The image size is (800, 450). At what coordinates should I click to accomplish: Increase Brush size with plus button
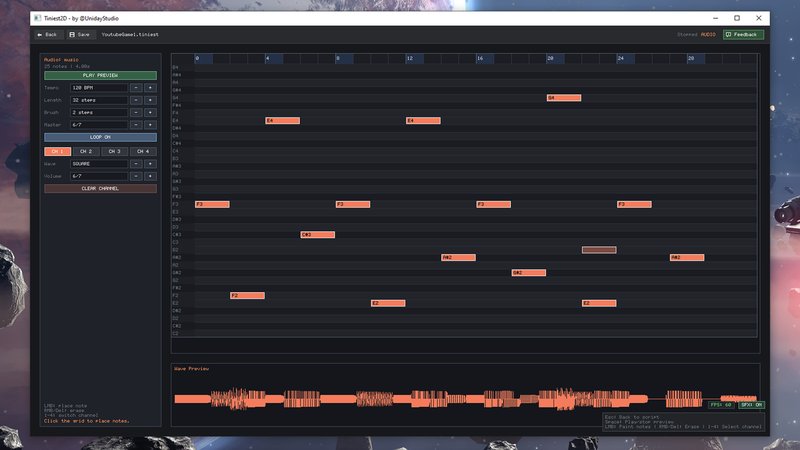click(x=150, y=112)
